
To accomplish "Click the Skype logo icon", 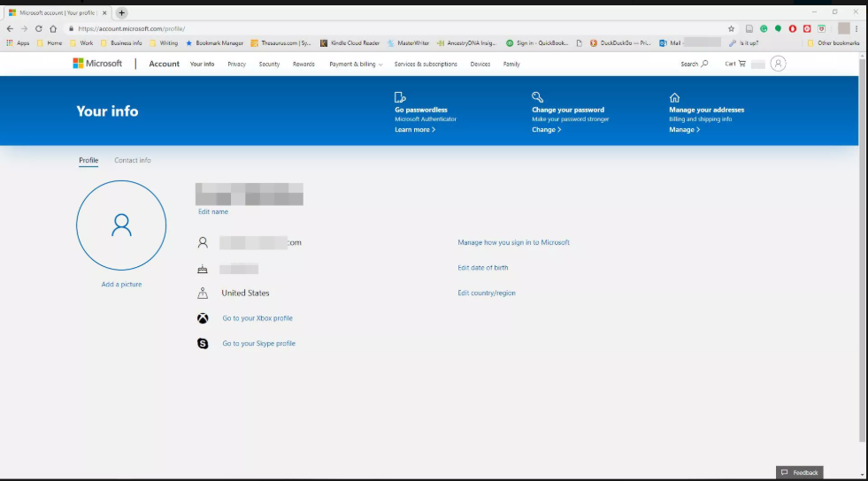I will click(x=203, y=343).
